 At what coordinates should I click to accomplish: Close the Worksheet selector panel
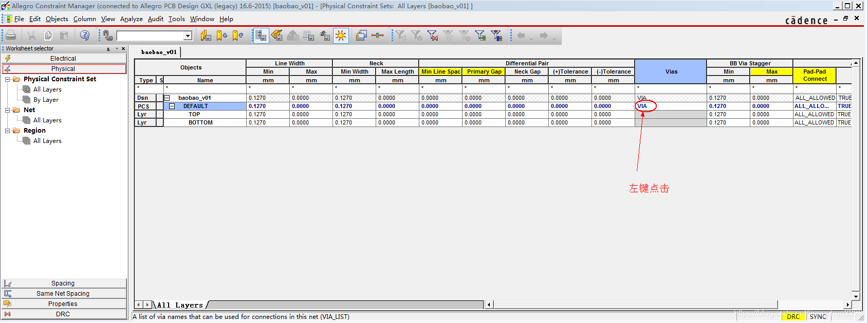[123, 49]
